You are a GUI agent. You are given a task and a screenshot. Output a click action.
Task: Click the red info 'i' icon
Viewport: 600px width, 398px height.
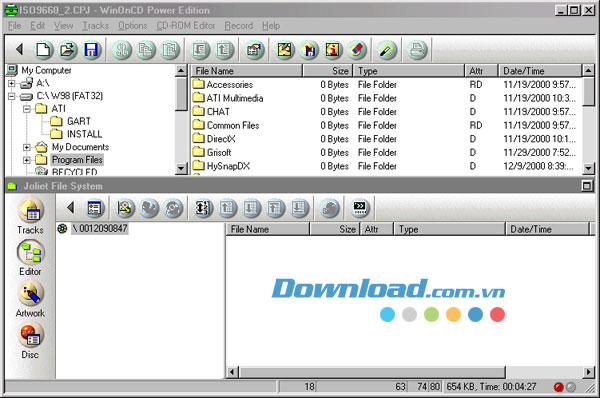tap(333, 50)
